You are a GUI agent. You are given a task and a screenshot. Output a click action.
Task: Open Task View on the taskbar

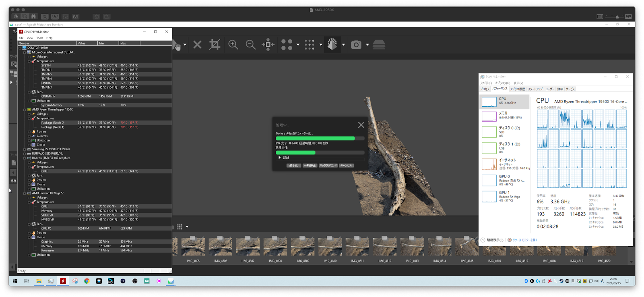(x=27, y=281)
